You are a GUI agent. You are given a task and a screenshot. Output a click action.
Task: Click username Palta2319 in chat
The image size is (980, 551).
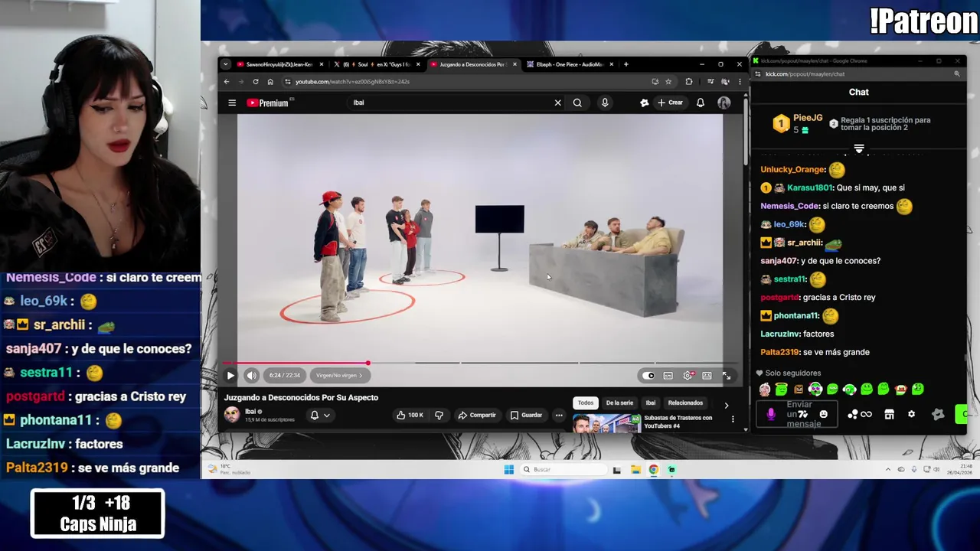coord(779,352)
